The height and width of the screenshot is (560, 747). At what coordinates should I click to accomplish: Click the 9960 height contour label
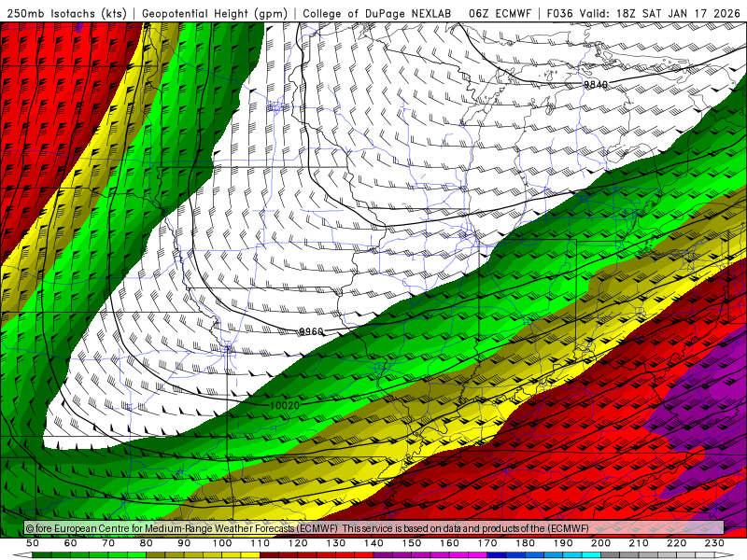(x=311, y=331)
